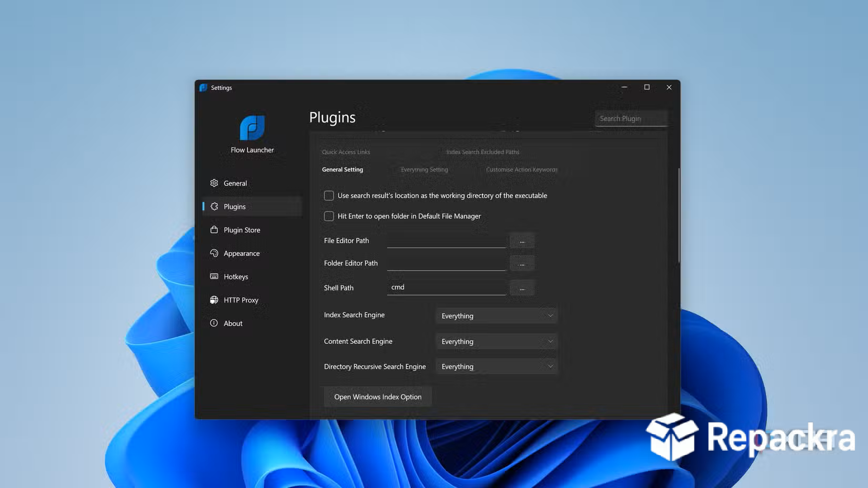Go to the Plugin Store section

(x=253, y=230)
